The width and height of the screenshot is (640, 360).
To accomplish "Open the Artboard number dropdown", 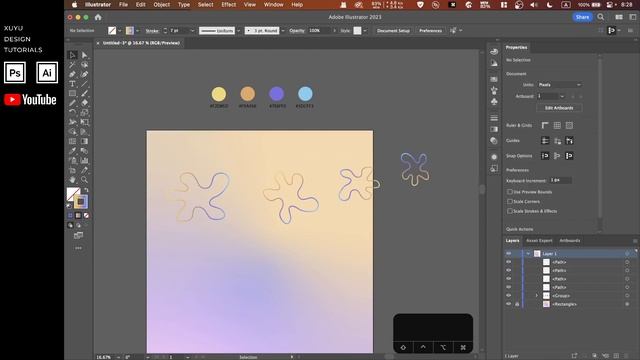I will pyautogui.click(x=562, y=96).
